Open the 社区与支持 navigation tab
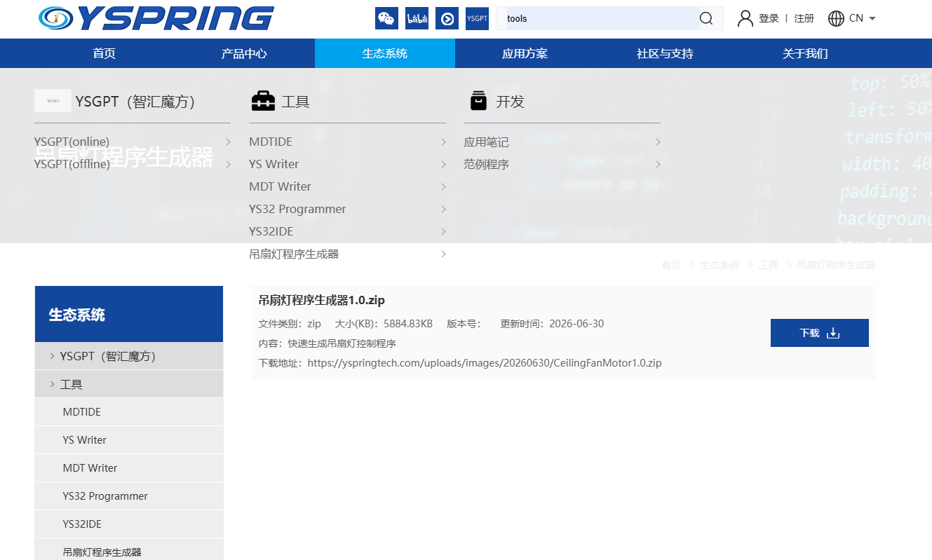The height and width of the screenshot is (560, 932). (x=665, y=53)
